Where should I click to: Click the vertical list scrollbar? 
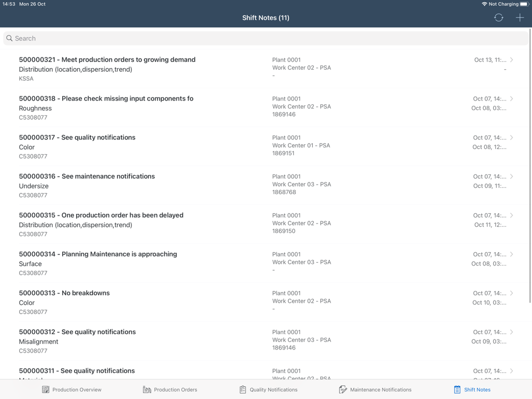click(530, 166)
